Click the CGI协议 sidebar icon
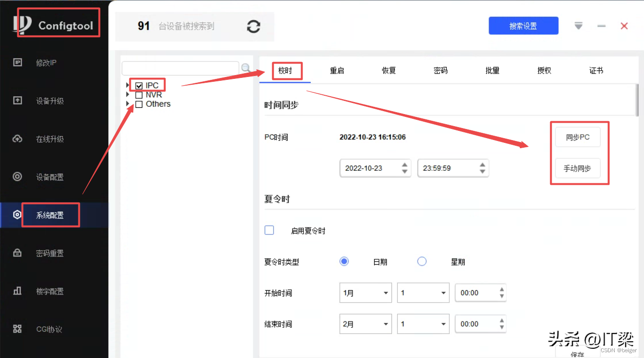Viewport: 644px width, 358px height. (x=18, y=329)
